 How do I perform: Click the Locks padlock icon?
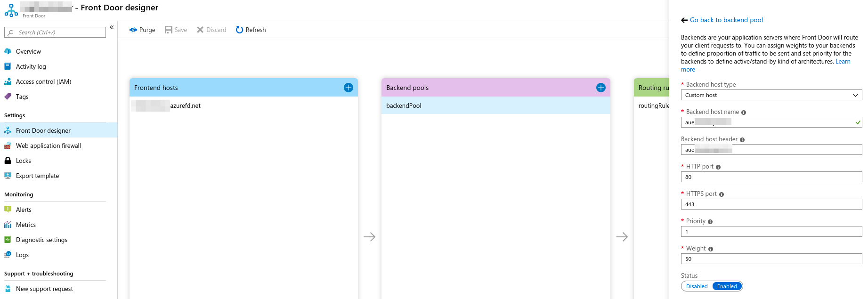8,161
